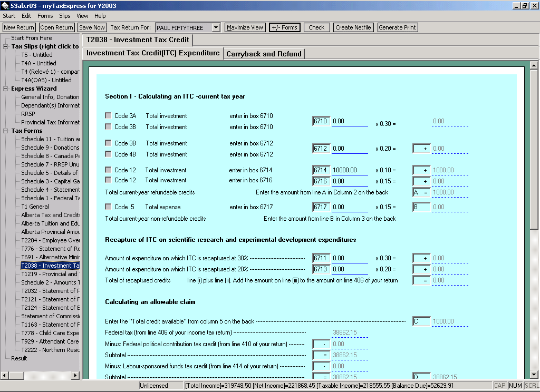This screenshot has height=392, width=540.
Task: Click the New Return toolbar button
Action: click(19, 27)
